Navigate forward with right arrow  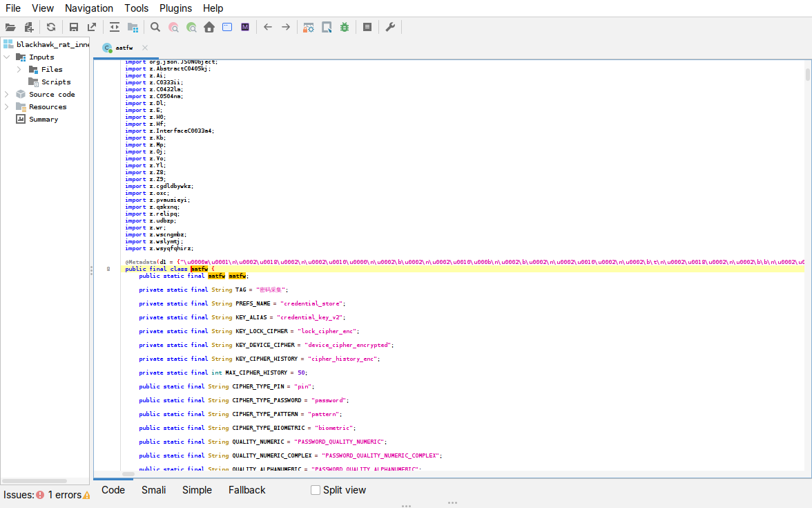click(286, 28)
